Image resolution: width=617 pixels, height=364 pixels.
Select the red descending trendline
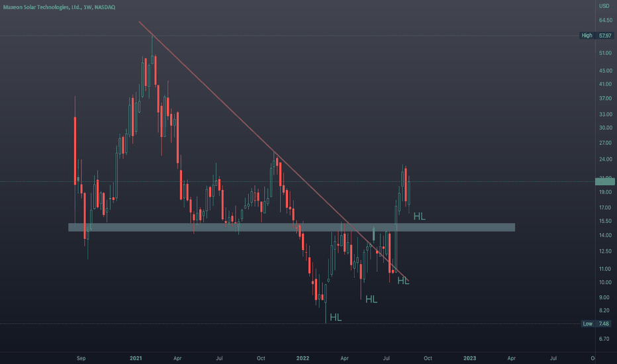point(274,152)
